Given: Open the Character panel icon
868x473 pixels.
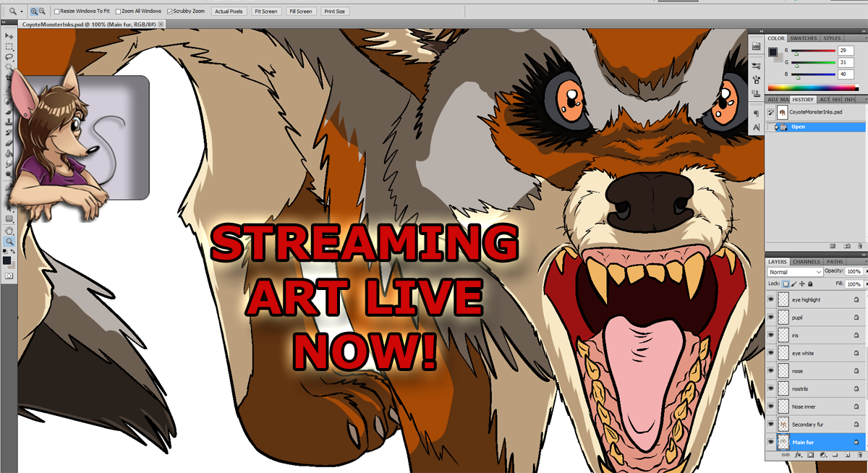Looking at the screenshot, I should [757, 127].
